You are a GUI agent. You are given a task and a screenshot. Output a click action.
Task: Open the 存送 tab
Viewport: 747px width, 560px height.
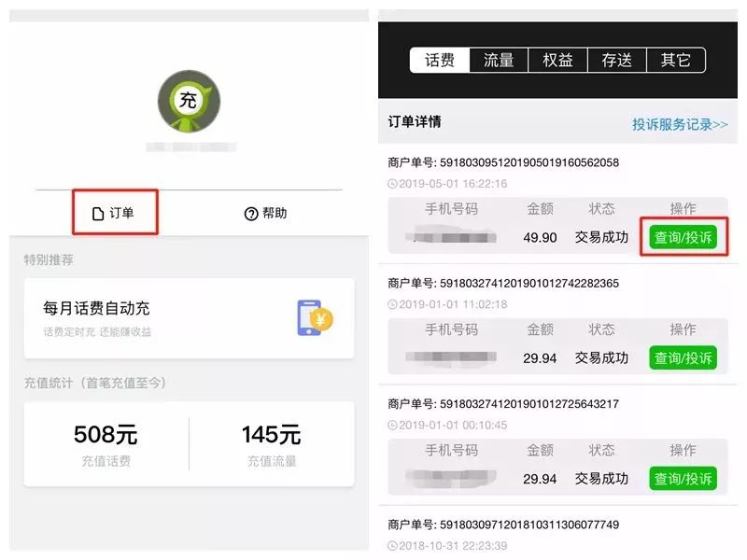point(617,59)
